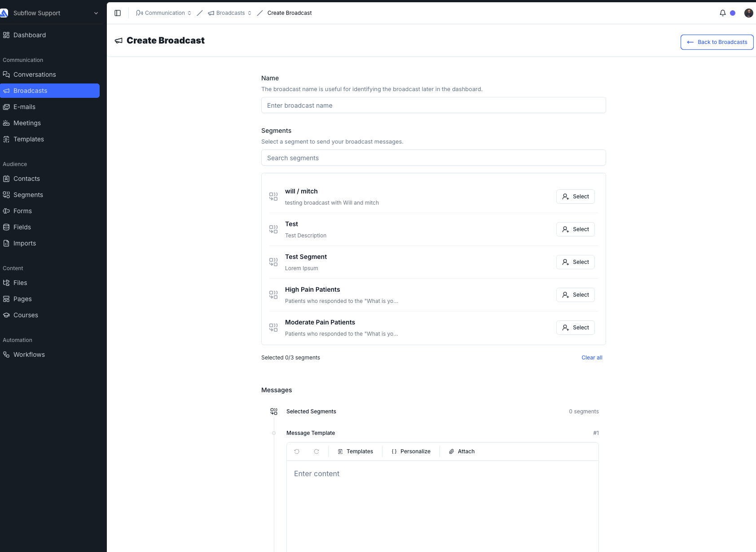Screen dimensions: 756x552
Task: Select Broadcasts in the sidebar
Action: [50, 91]
